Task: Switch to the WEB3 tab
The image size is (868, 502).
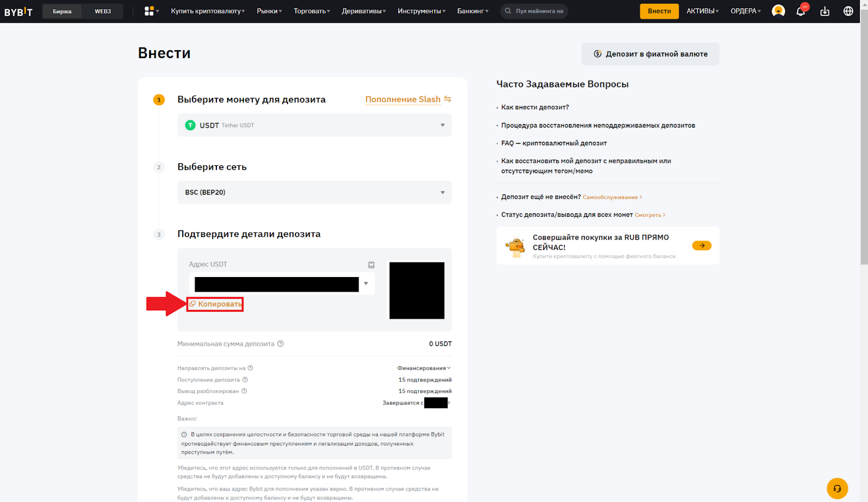Action: 103,11
